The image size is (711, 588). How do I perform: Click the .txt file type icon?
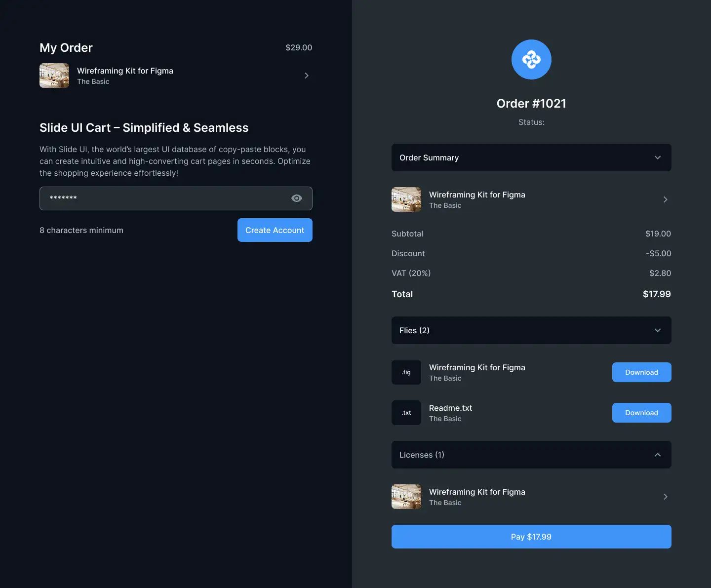coord(406,413)
